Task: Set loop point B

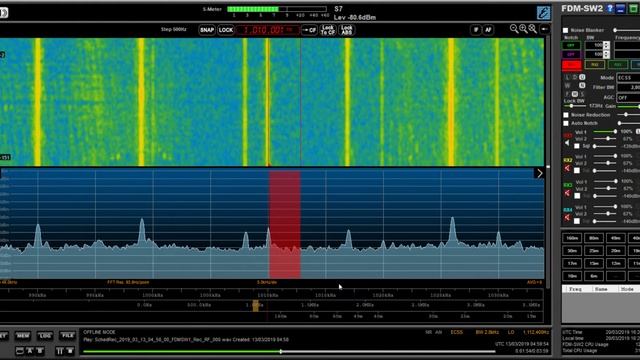Action: 40,351
